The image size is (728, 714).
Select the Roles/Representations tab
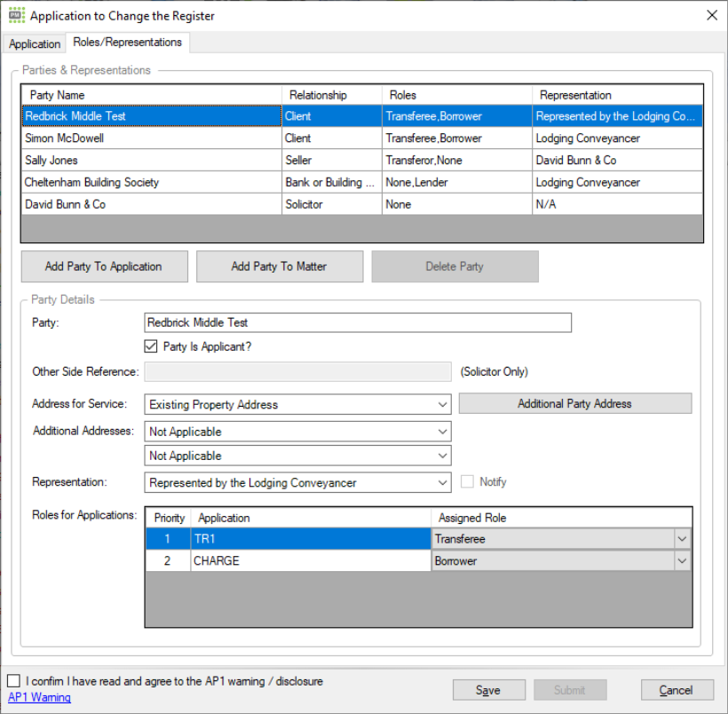(128, 42)
